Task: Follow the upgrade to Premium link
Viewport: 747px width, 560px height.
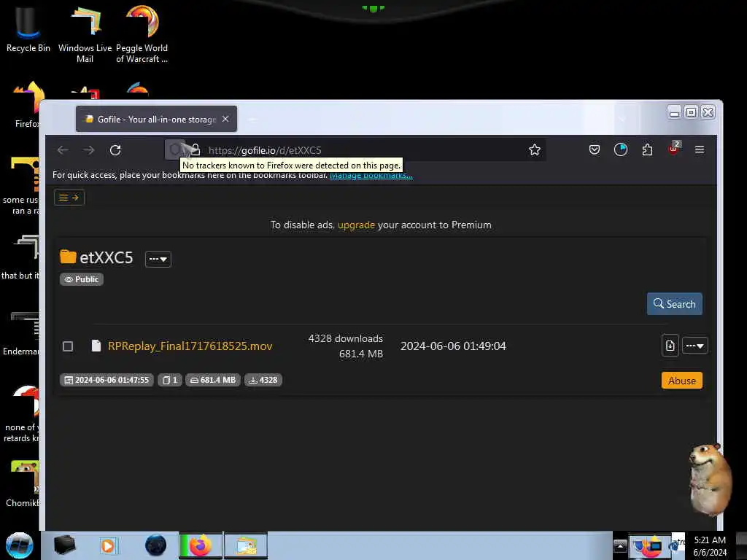Action: coord(356,225)
